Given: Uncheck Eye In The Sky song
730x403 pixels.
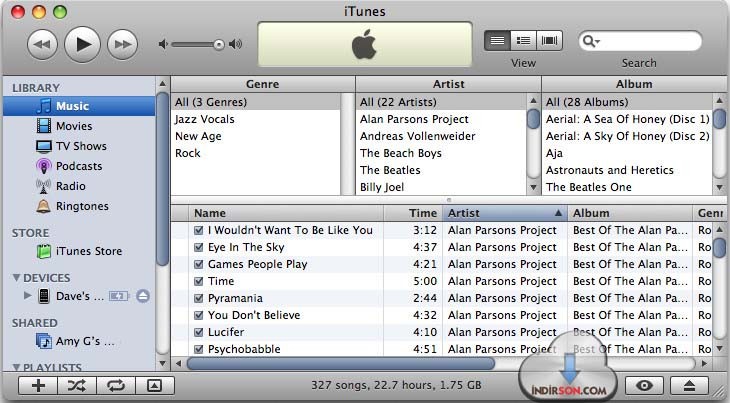Looking at the screenshot, I should click(198, 247).
